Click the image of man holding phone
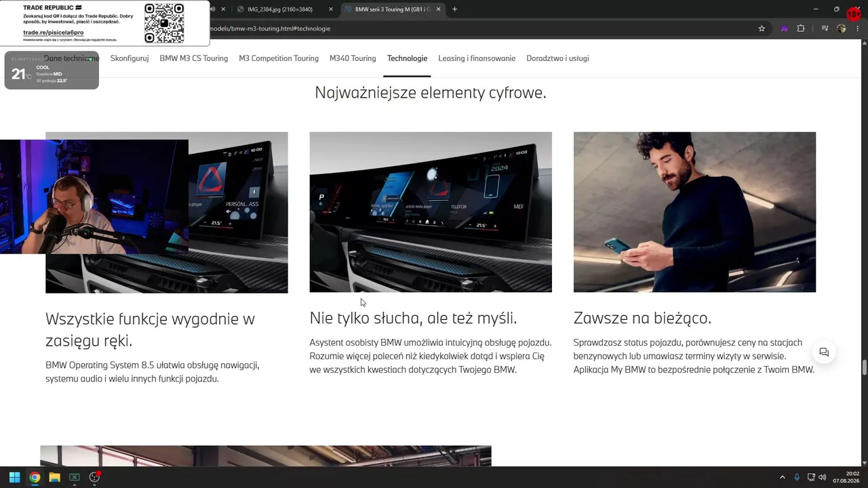 pos(694,212)
